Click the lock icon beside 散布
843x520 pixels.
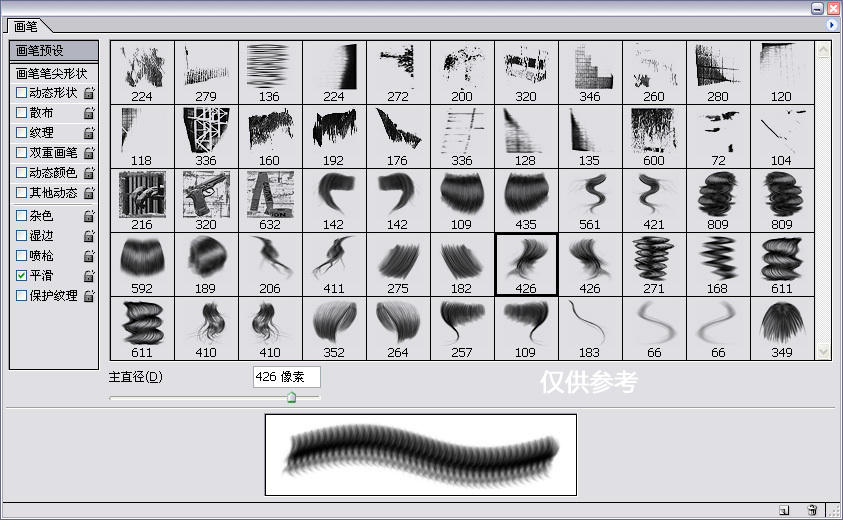click(x=89, y=113)
